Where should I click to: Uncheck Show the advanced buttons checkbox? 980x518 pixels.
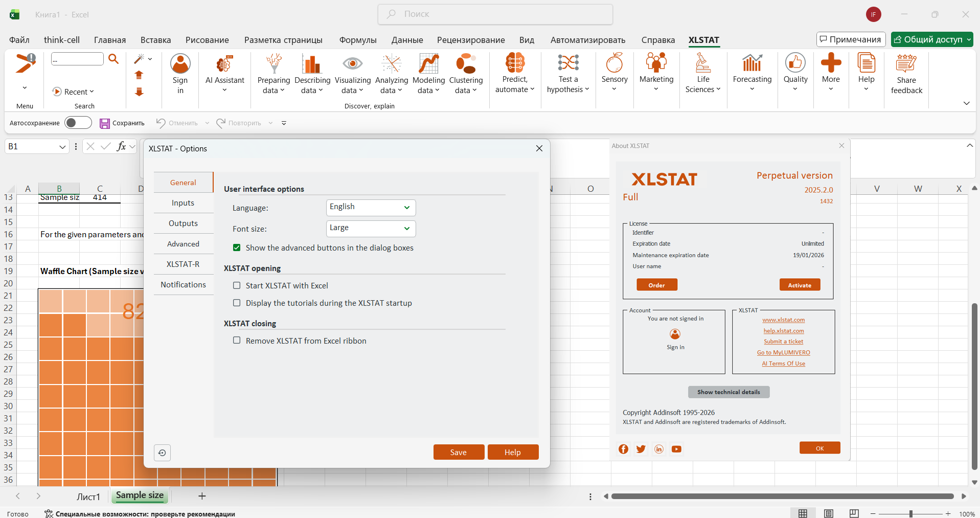(x=237, y=247)
